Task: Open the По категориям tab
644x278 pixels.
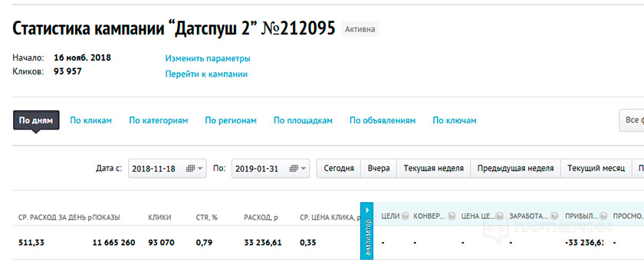Action: [159, 120]
